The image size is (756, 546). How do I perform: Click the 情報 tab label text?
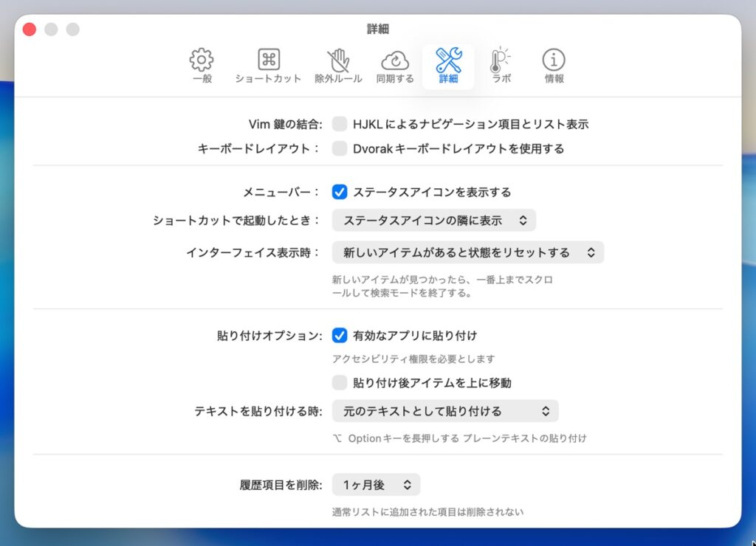pyautogui.click(x=554, y=78)
